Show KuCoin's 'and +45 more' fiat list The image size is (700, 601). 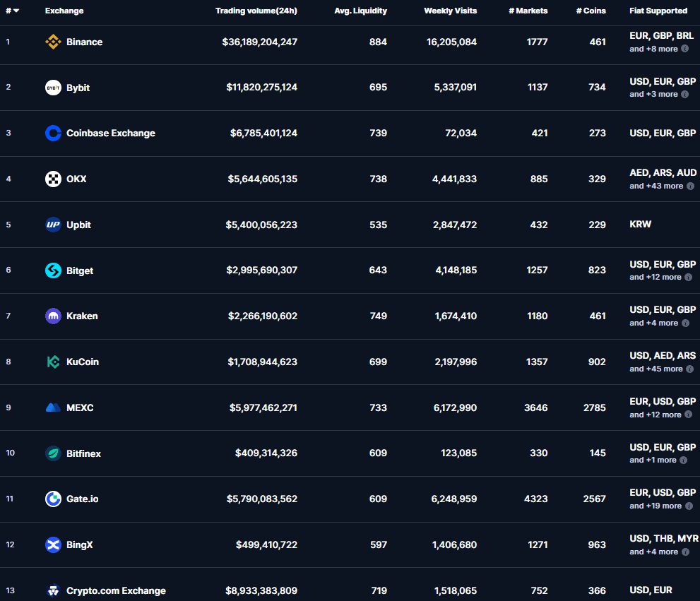click(x=655, y=369)
